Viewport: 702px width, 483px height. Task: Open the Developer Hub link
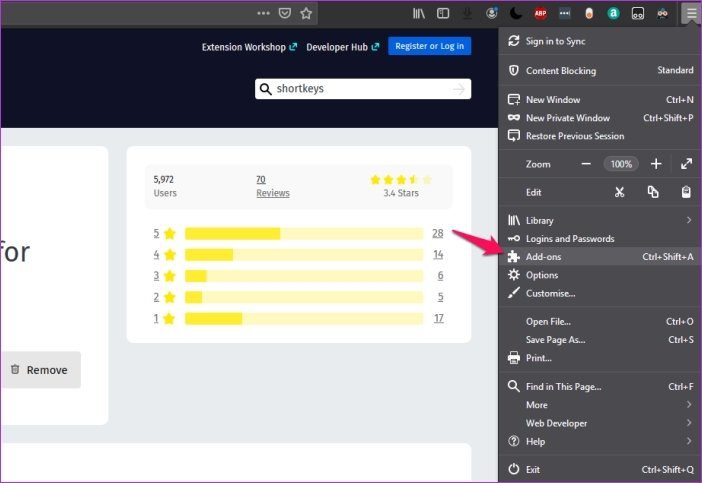click(x=343, y=47)
